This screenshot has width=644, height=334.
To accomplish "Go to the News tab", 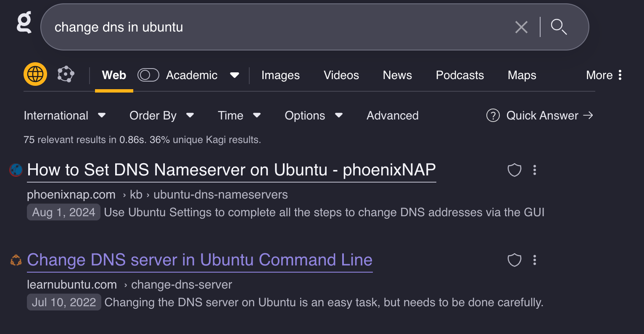I will [397, 75].
